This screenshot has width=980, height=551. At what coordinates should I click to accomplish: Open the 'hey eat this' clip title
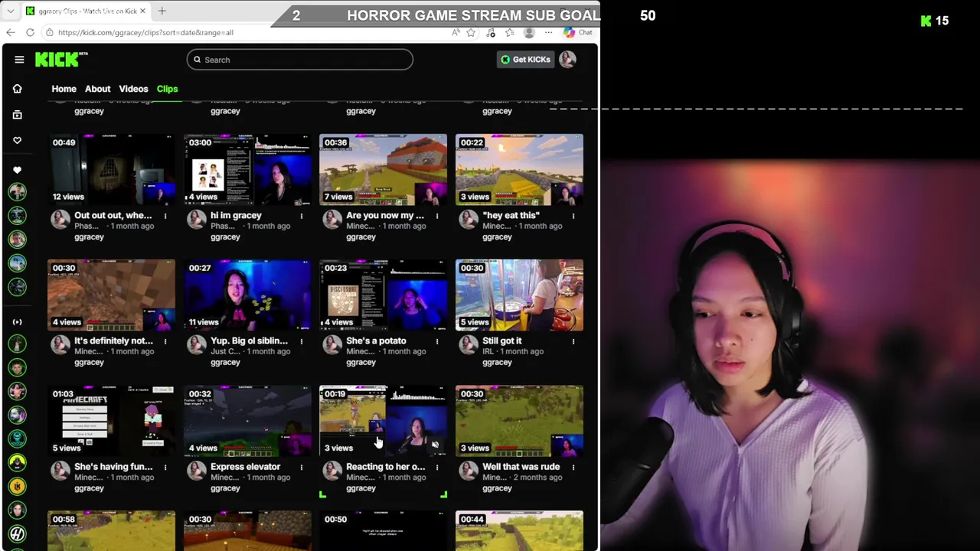tap(511, 215)
